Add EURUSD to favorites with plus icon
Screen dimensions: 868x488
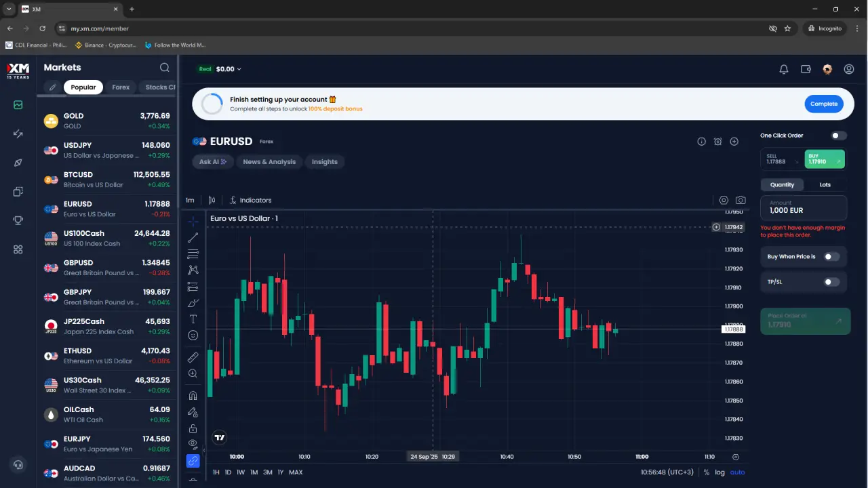(734, 142)
